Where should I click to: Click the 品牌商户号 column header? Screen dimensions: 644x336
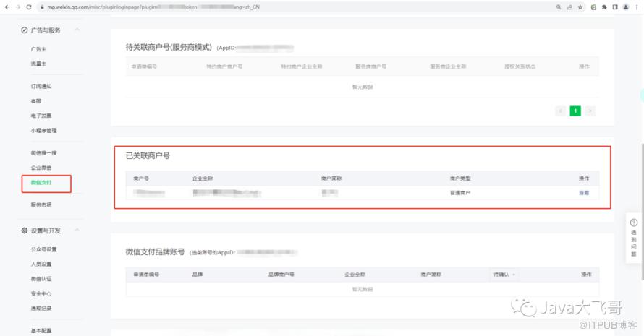point(281,275)
